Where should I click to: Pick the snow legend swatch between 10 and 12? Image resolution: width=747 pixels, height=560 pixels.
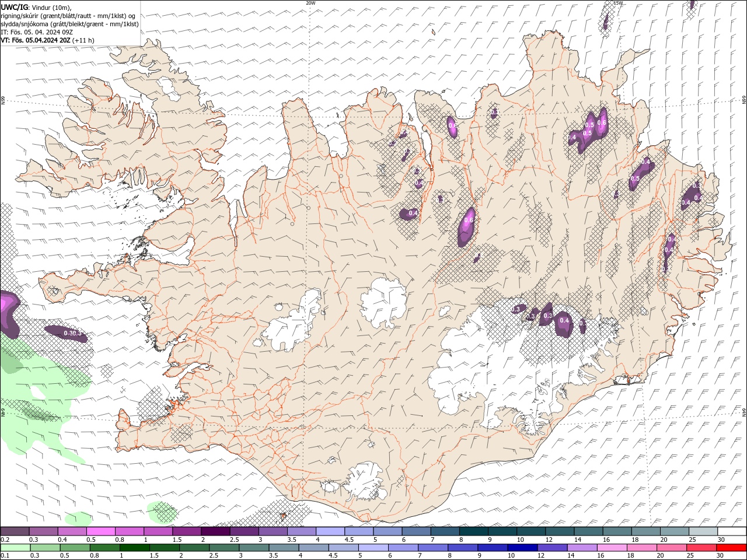530,531
